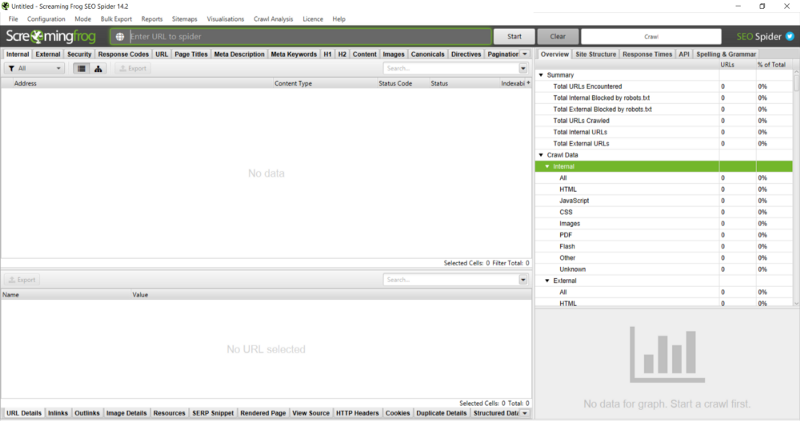Click the Clear button
The image size is (800, 421).
point(558,36)
